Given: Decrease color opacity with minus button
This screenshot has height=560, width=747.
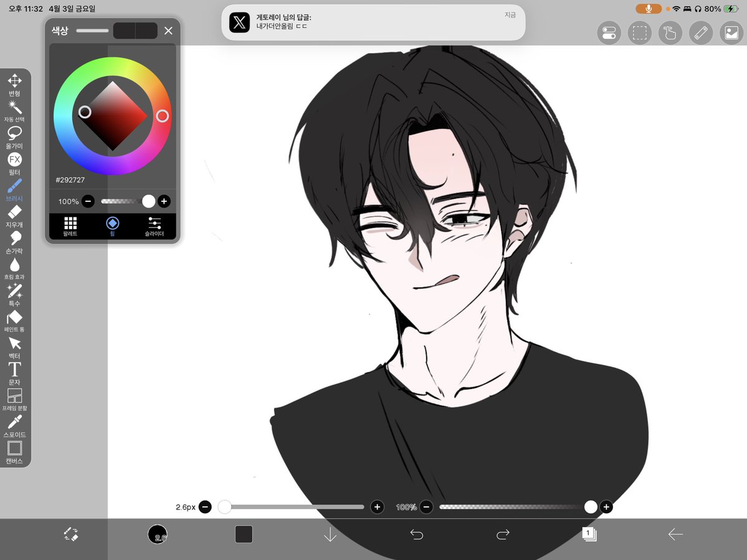Looking at the screenshot, I should [88, 201].
